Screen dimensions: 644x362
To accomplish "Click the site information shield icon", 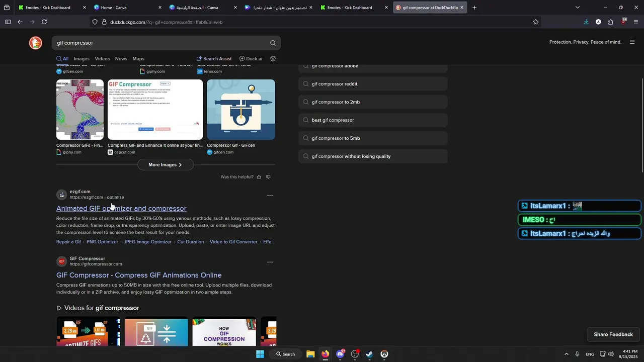I will point(95,22).
